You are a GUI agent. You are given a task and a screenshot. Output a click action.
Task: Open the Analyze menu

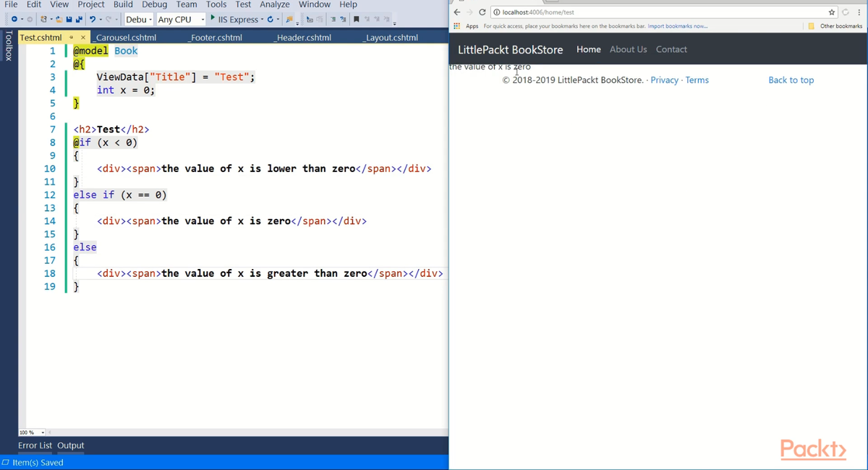tap(275, 4)
